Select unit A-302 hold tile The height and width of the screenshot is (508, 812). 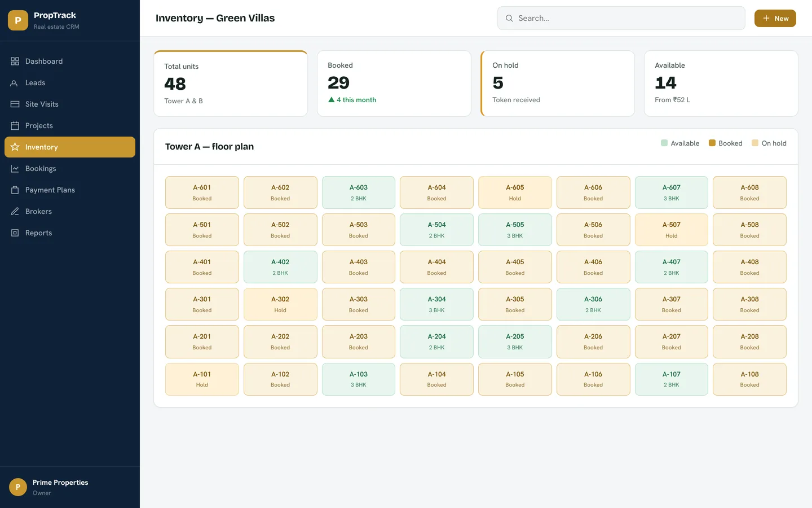[x=280, y=304]
